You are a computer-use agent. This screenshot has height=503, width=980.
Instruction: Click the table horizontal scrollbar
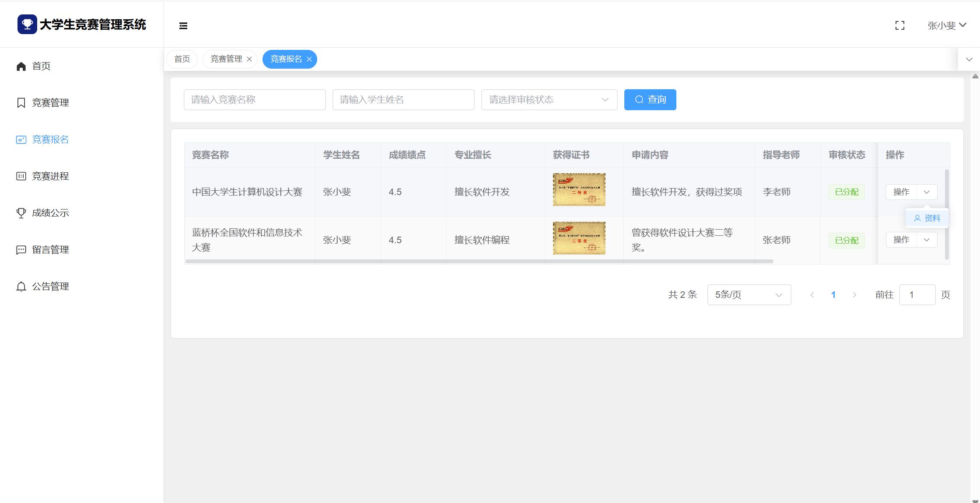pyautogui.click(x=479, y=262)
